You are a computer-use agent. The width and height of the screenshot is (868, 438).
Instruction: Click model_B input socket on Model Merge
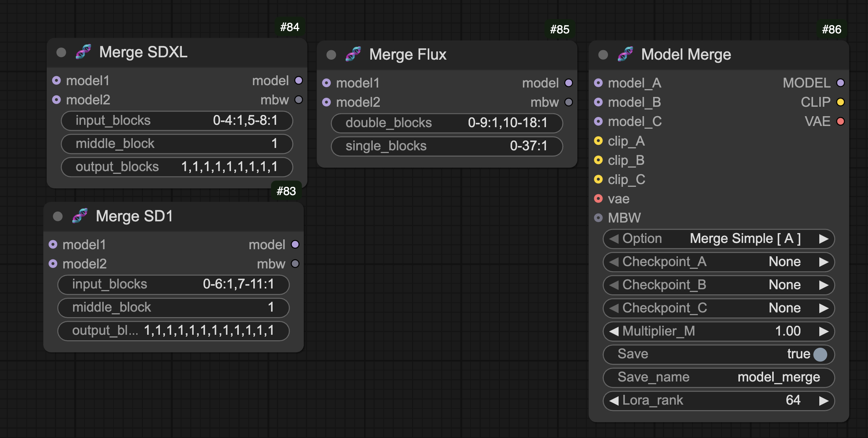click(598, 102)
